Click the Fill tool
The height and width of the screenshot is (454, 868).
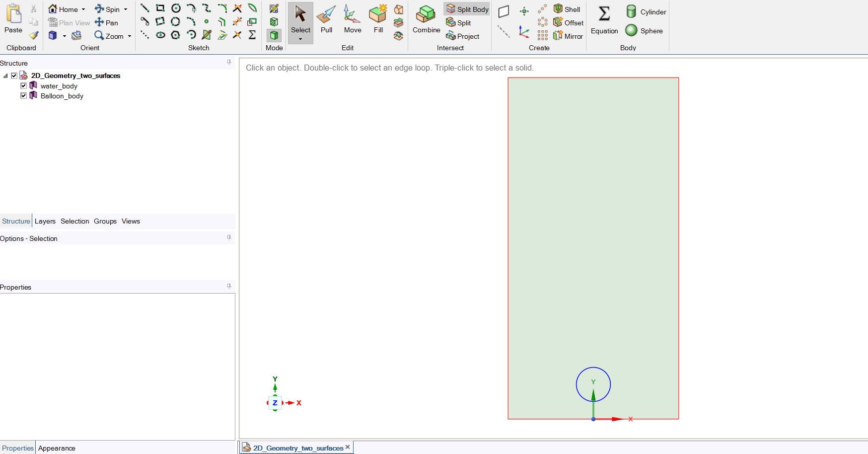point(378,19)
